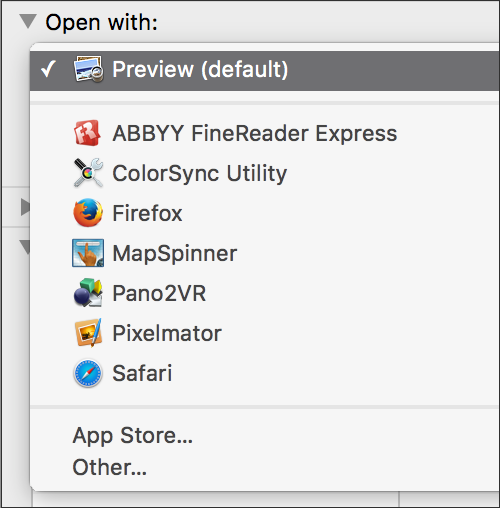Image resolution: width=500 pixels, height=508 pixels.
Task: Expand the collapsed section behind the menu
Action: [25, 207]
